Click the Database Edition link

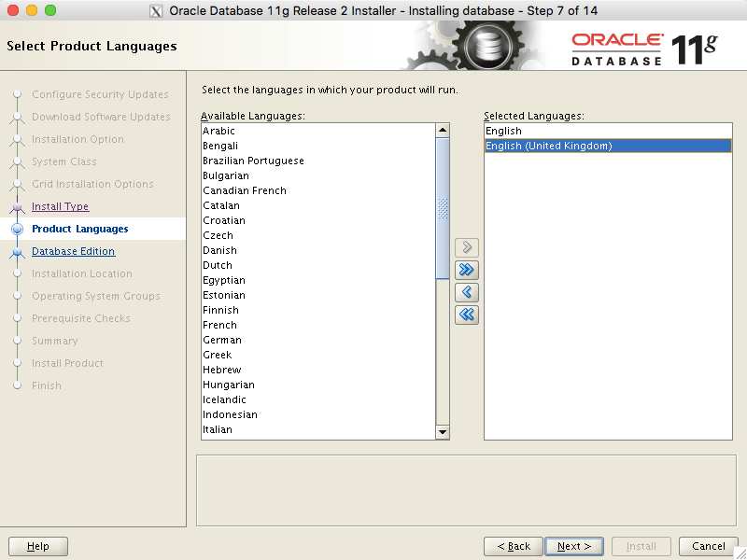(x=73, y=251)
